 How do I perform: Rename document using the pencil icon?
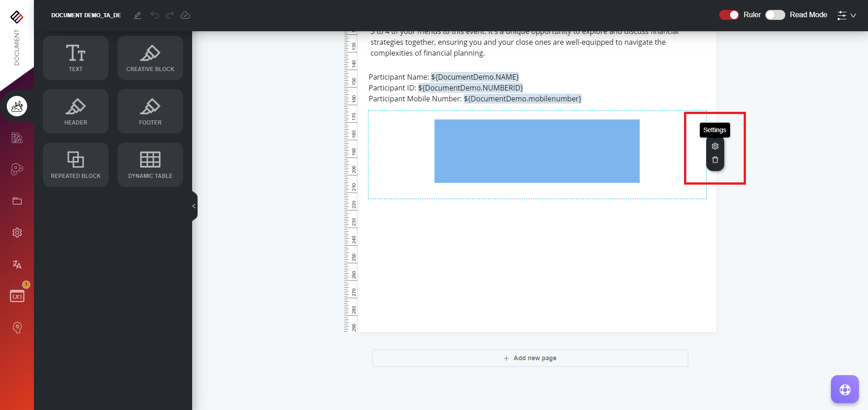pos(137,15)
